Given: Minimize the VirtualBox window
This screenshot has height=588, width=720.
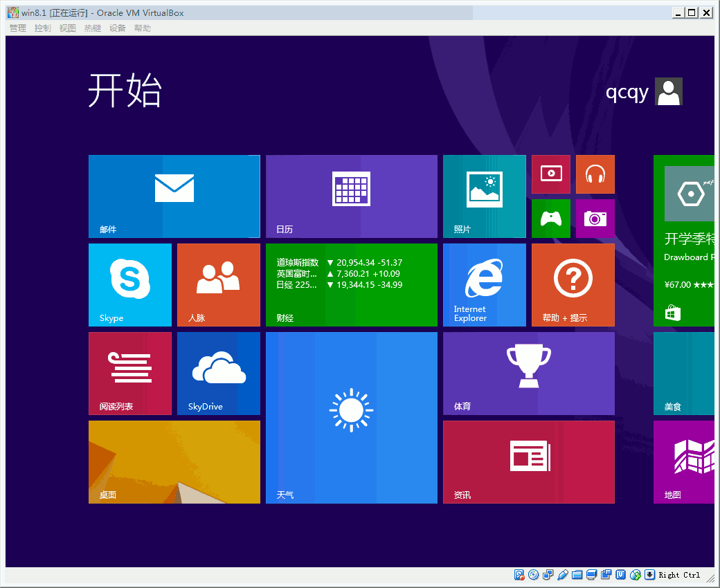Looking at the screenshot, I should (x=678, y=13).
